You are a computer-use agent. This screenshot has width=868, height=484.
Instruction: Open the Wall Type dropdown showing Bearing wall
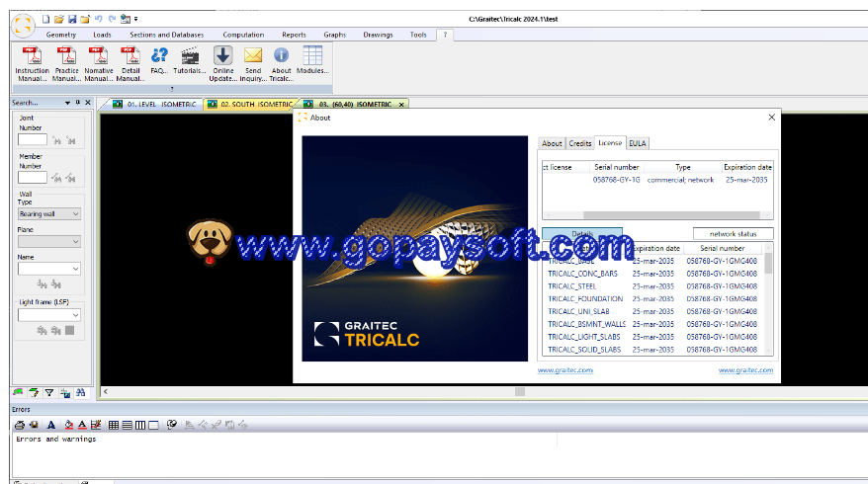pyautogui.click(x=49, y=214)
